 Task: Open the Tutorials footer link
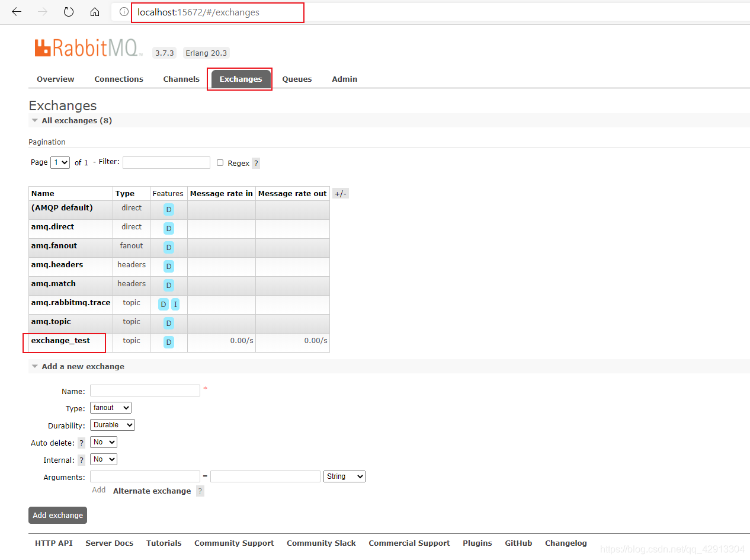click(164, 543)
